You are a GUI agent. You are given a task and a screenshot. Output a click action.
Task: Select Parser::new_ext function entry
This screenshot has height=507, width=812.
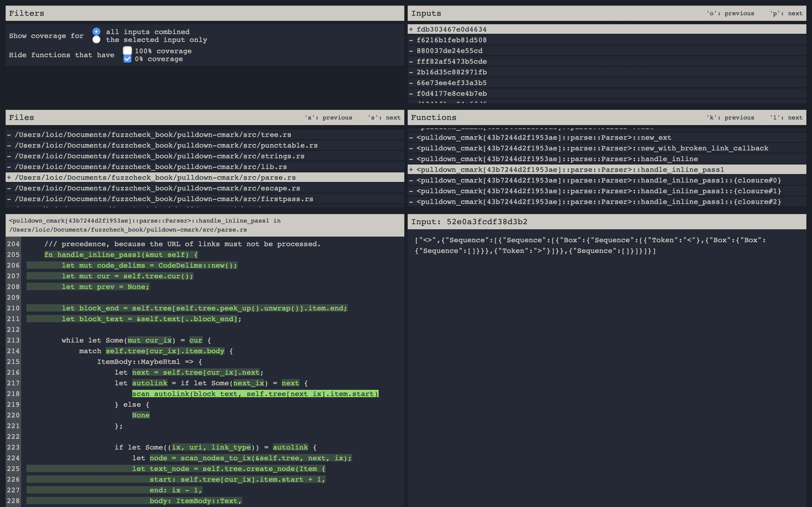click(544, 137)
